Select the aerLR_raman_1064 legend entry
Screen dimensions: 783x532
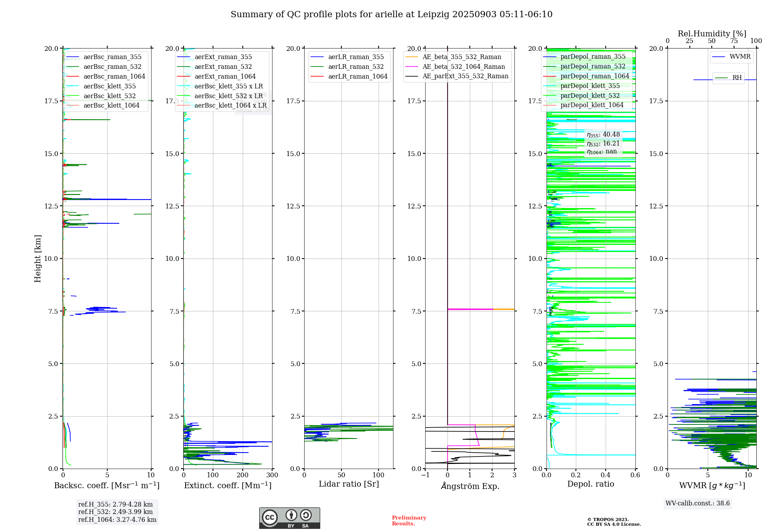[x=357, y=77]
